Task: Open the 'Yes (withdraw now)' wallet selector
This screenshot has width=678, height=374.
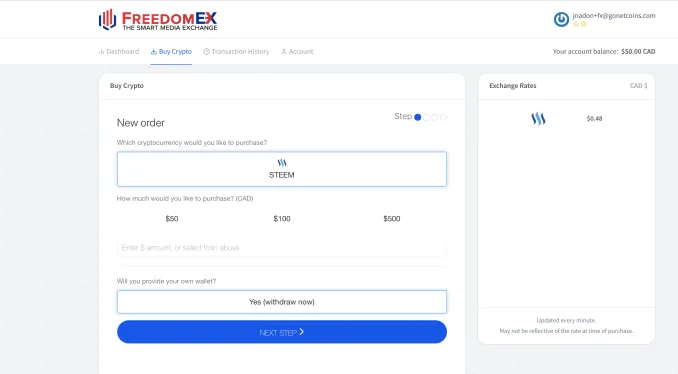Action: coord(282,302)
